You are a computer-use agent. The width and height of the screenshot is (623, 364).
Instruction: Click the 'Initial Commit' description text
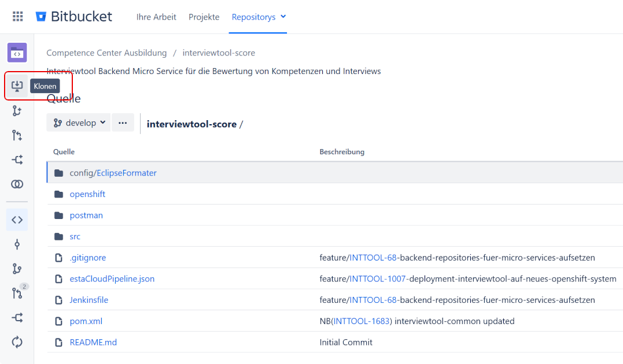tap(346, 342)
